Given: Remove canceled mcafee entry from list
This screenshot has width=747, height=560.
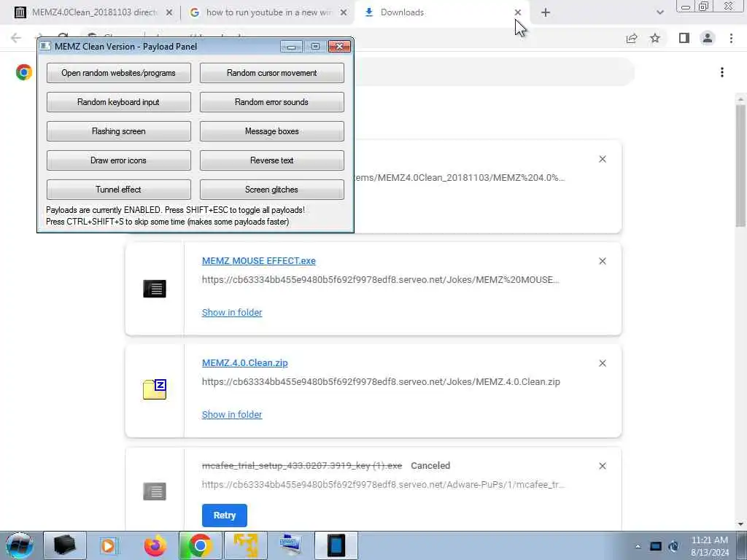Looking at the screenshot, I should click(603, 466).
